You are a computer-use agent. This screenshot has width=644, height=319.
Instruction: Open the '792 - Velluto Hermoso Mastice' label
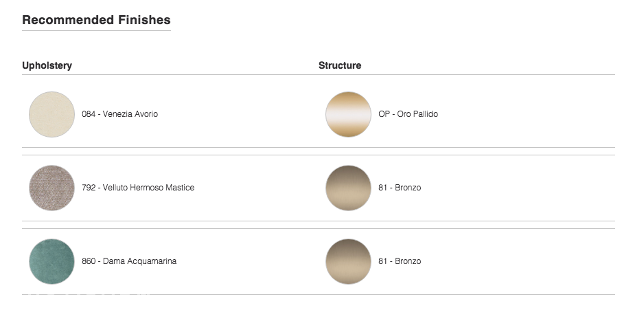pos(138,188)
